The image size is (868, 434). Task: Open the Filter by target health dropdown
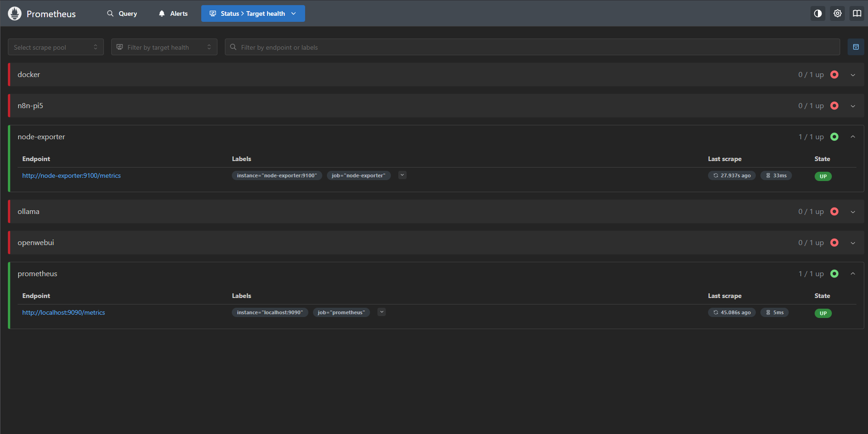tap(164, 47)
